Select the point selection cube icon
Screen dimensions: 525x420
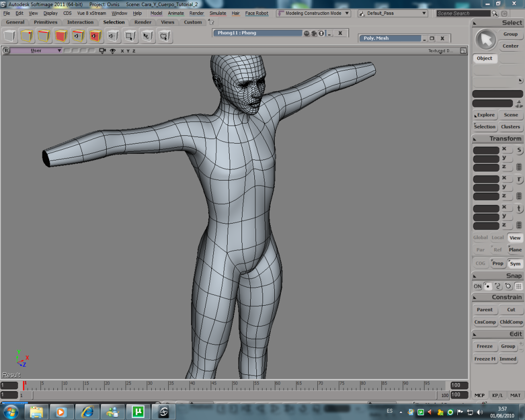coord(27,35)
